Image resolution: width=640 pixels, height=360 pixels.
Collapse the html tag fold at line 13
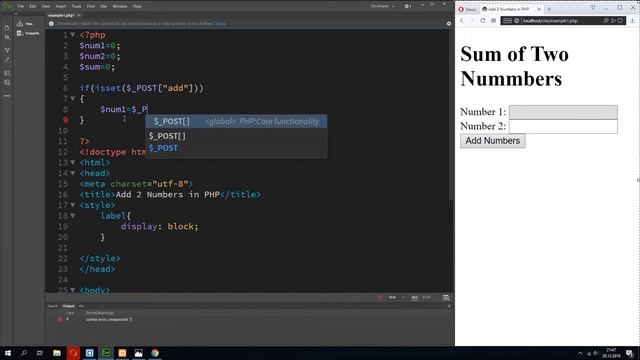[x=73, y=162]
